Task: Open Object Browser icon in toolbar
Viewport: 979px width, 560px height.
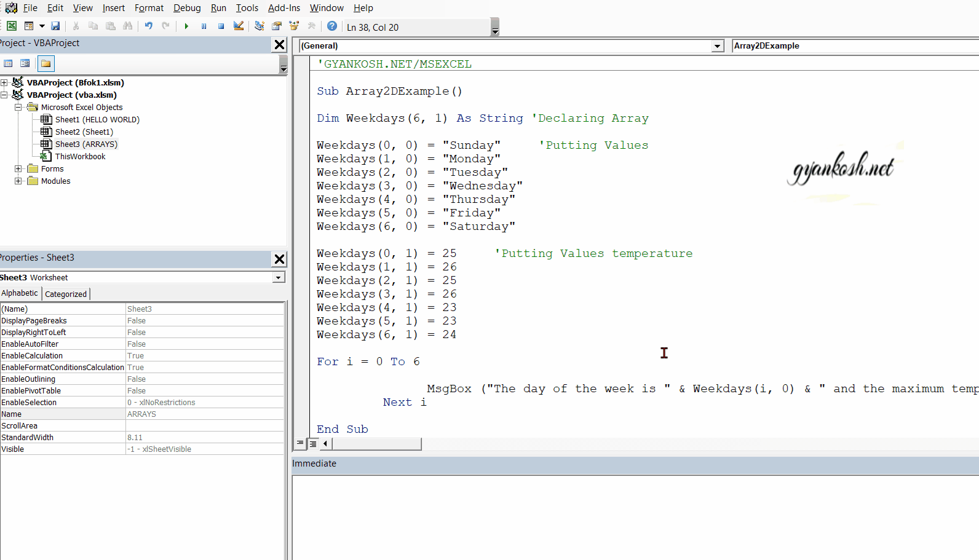Action: click(294, 26)
